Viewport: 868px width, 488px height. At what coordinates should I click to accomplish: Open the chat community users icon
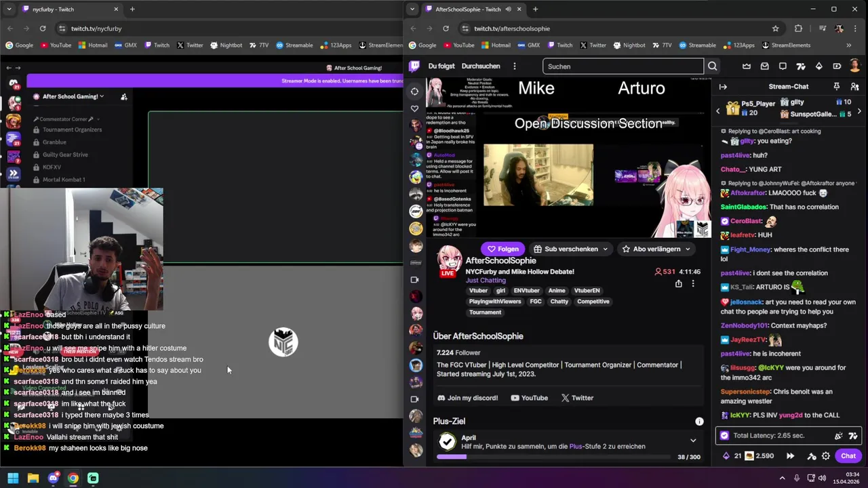(854, 87)
